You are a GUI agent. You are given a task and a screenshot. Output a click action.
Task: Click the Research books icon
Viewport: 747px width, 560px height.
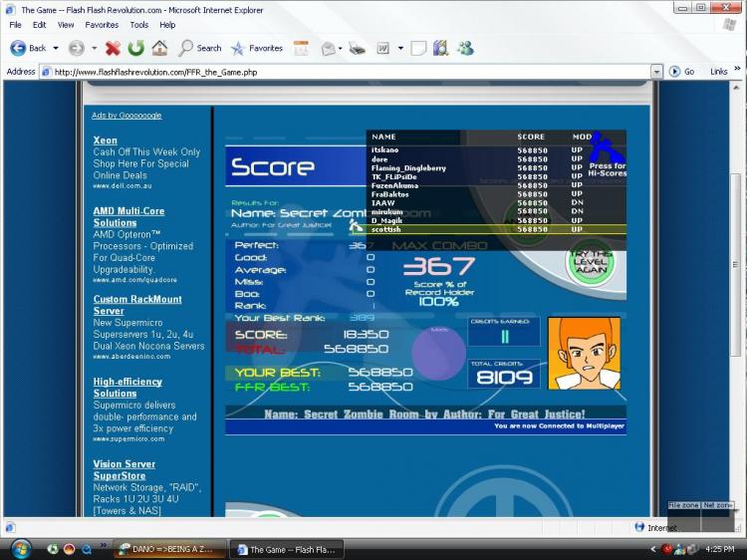(440, 48)
